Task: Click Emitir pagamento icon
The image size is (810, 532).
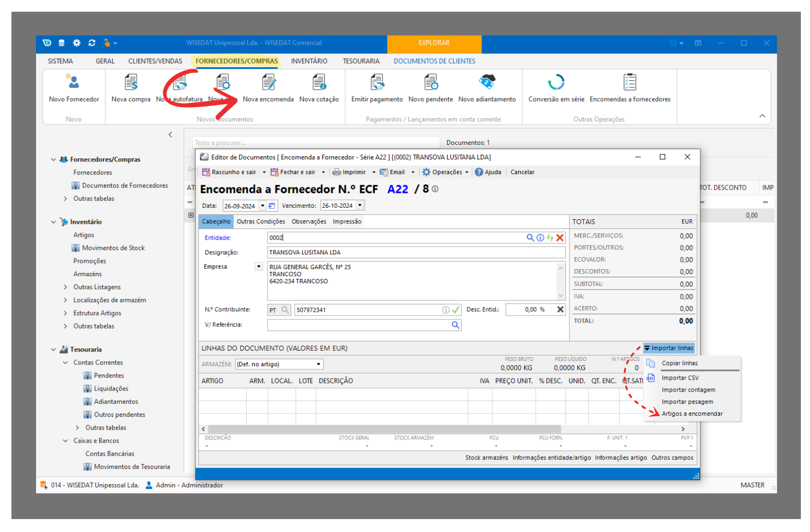Action: (x=377, y=82)
